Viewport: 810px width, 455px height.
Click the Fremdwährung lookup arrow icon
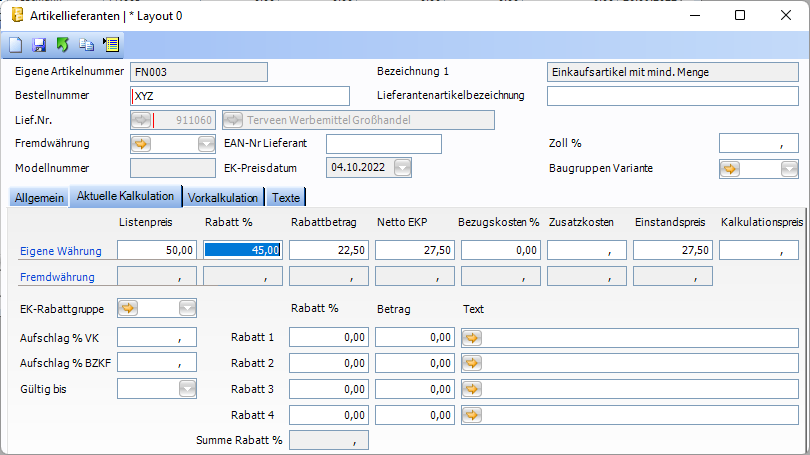point(141,144)
